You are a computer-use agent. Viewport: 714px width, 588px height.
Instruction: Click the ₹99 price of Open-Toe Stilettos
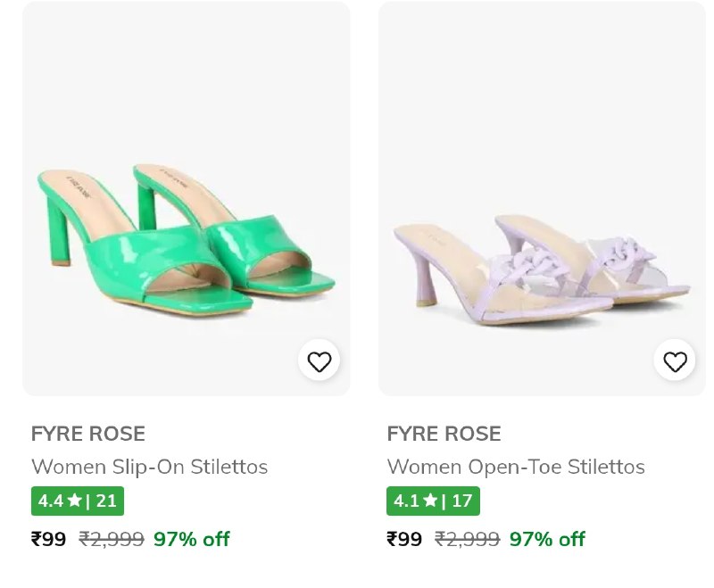click(404, 539)
